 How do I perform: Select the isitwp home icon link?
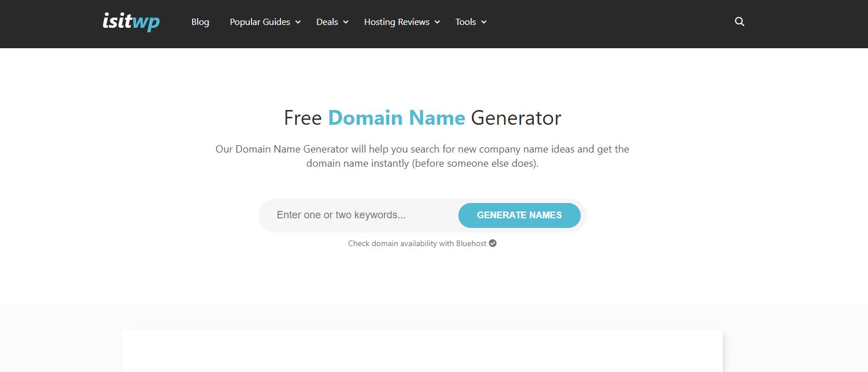(x=130, y=22)
